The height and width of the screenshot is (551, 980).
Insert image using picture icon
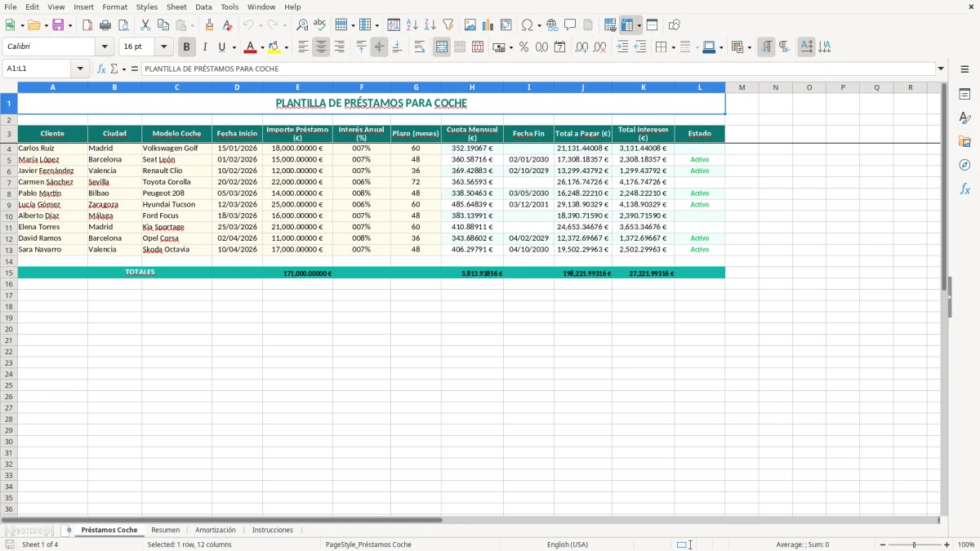pyautogui.click(x=470, y=25)
